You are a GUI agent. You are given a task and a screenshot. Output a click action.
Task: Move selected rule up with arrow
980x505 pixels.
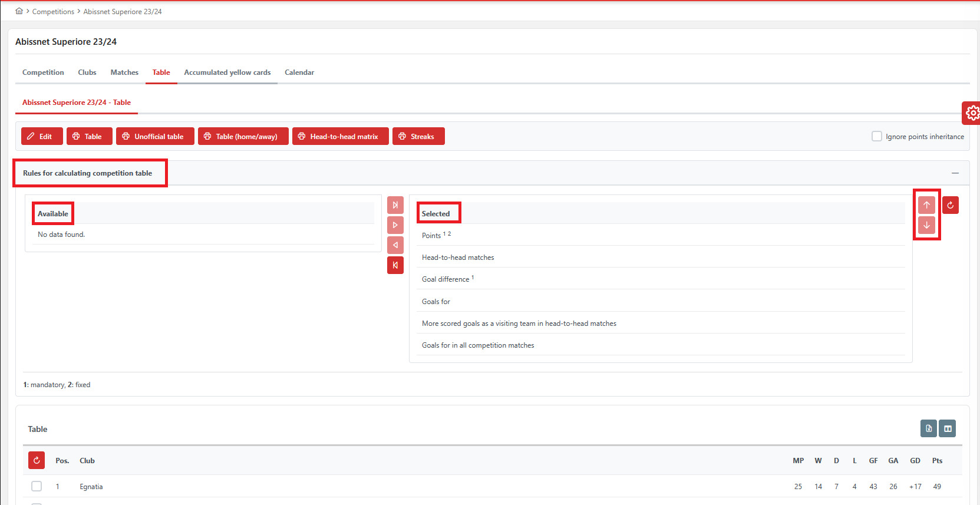[x=926, y=205]
